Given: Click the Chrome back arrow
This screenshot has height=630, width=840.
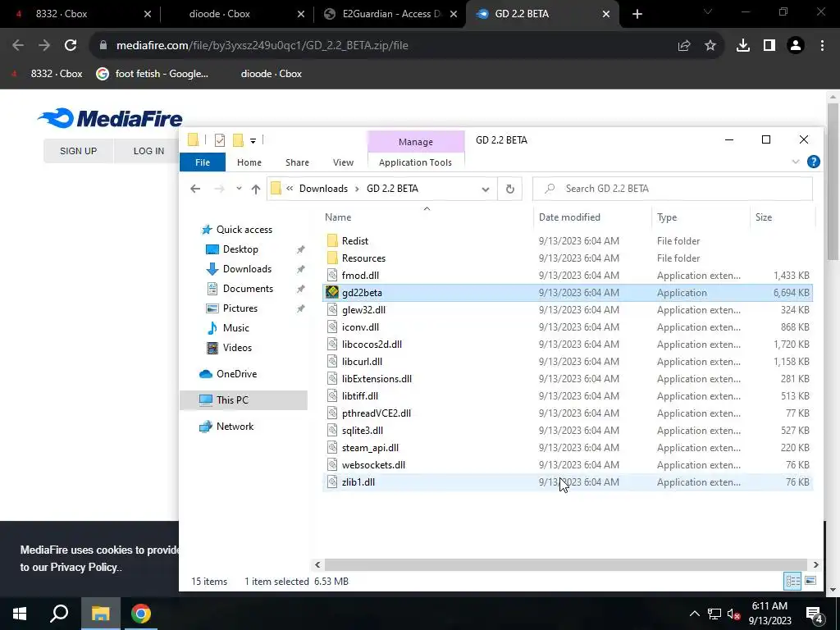Looking at the screenshot, I should click(18, 46).
